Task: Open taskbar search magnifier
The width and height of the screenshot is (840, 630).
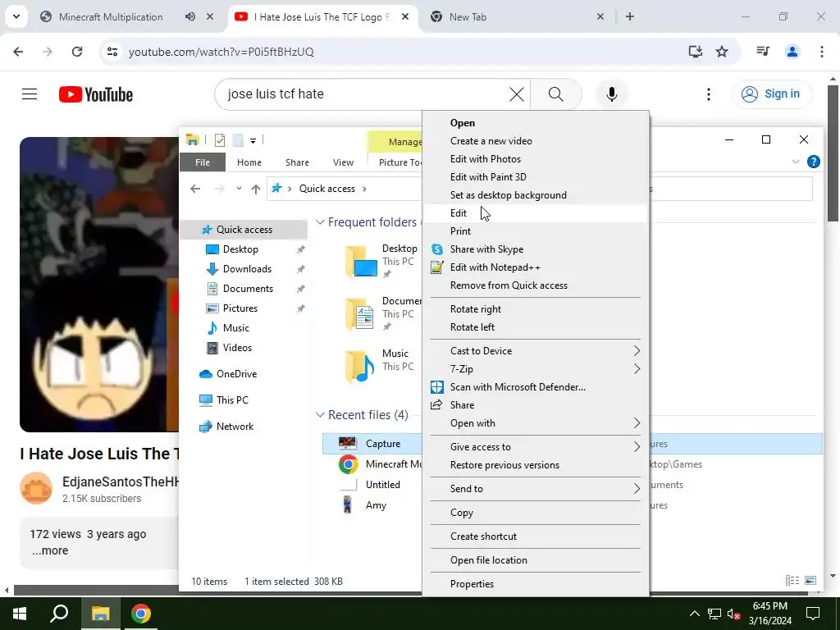Action: pos(59,614)
